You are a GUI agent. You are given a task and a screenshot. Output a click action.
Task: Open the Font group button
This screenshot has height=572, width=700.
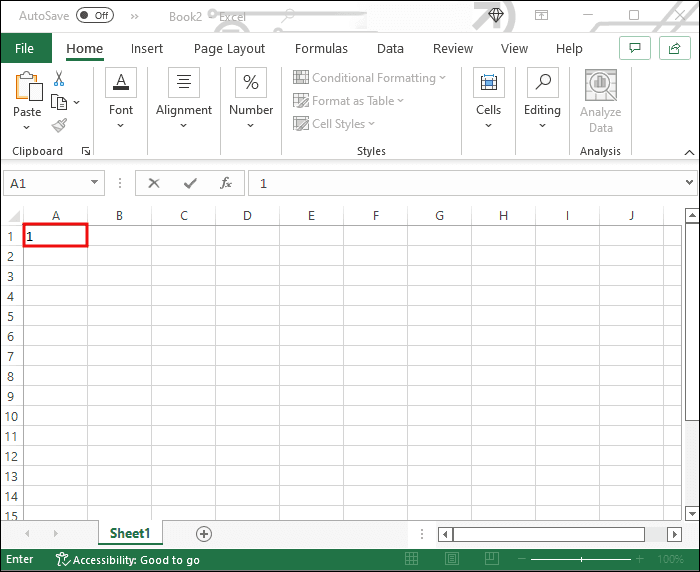(121, 82)
